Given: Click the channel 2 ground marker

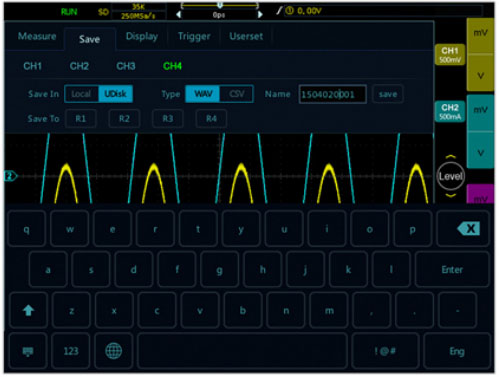Looking at the screenshot, I should click(10, 176).
